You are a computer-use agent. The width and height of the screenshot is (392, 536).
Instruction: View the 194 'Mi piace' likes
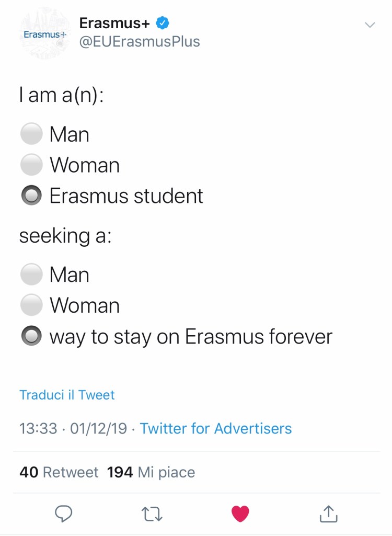(x=151, y=473)
